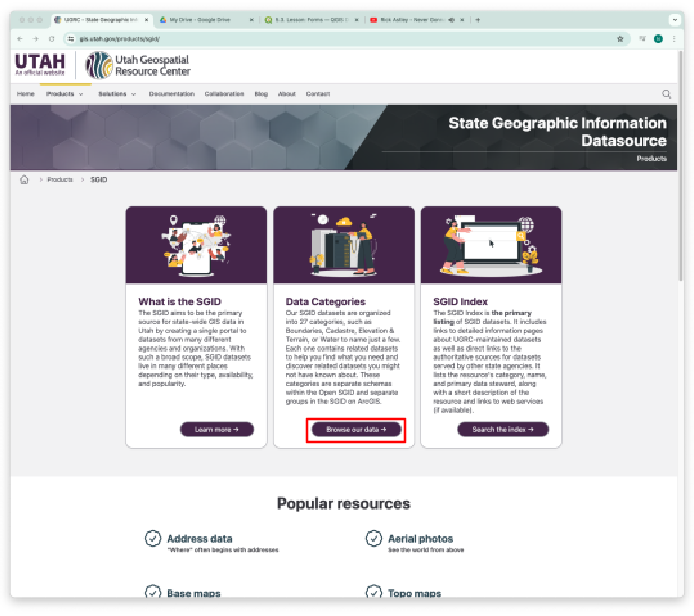Open the Documentation menu item
The image size is (694, 616).
tap(172, 94)
